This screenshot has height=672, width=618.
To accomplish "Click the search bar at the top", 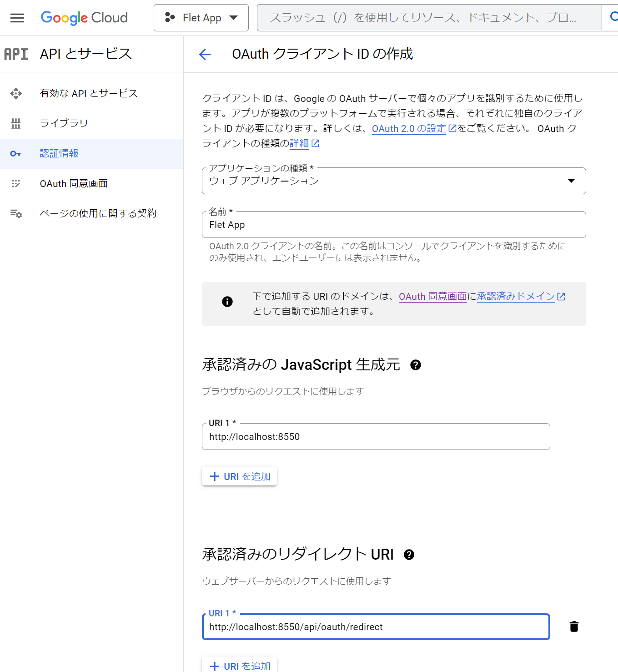I will coord(427,18).
